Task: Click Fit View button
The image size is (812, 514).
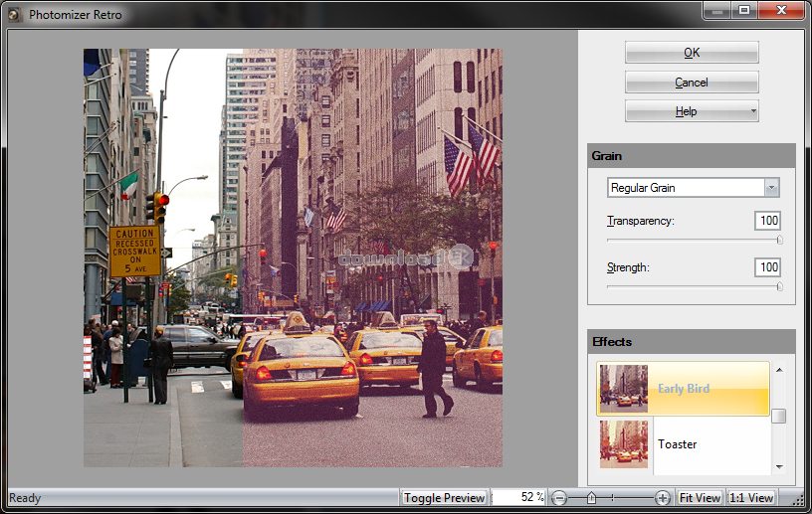Action: coord(701,497)
